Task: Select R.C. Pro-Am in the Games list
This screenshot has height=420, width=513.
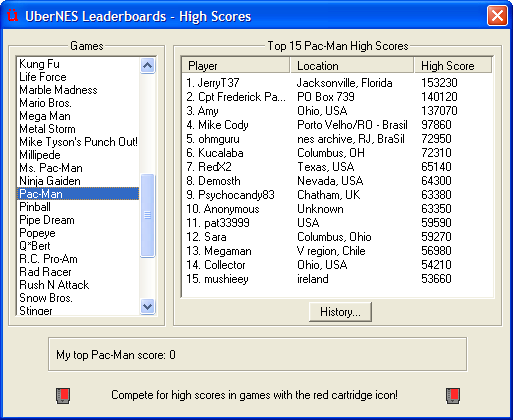Action: (x=78, y=259)
